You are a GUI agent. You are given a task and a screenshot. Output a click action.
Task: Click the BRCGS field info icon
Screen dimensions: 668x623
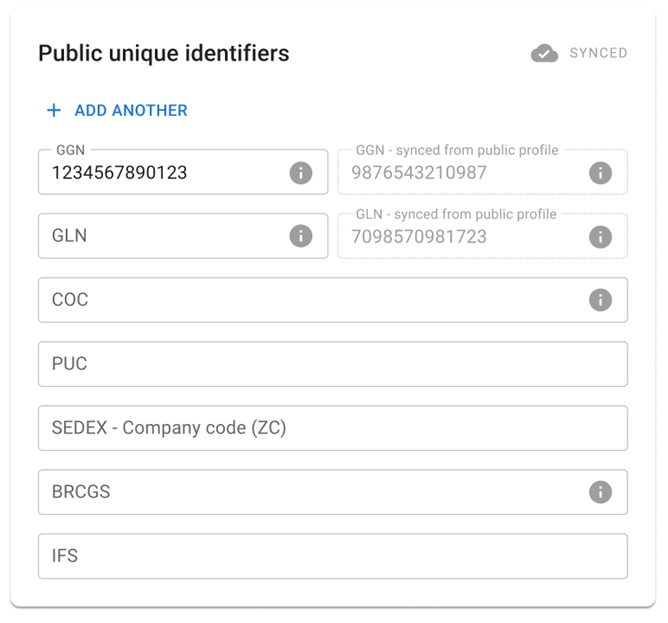600,492
